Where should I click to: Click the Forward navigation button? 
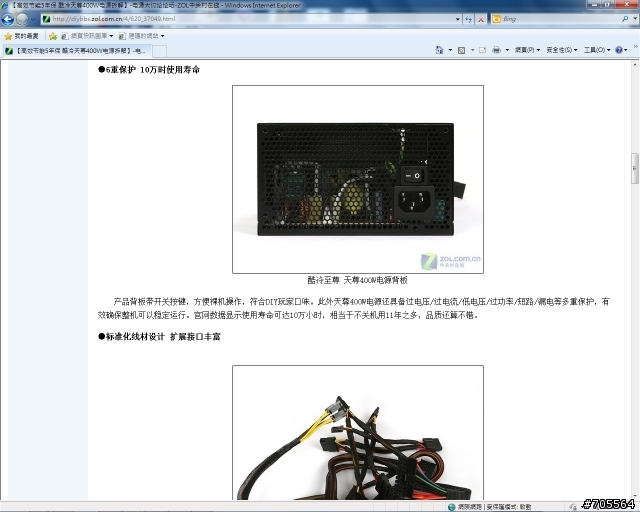tap(22, 19)
